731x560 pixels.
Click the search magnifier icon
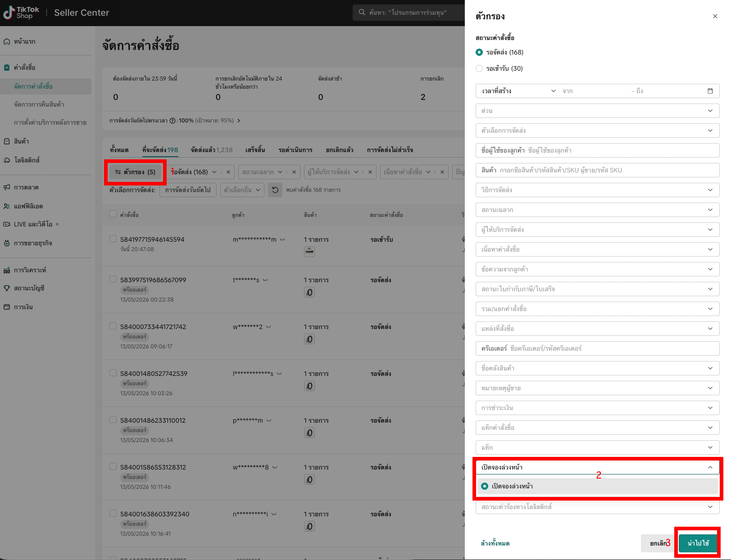[362, 13]
